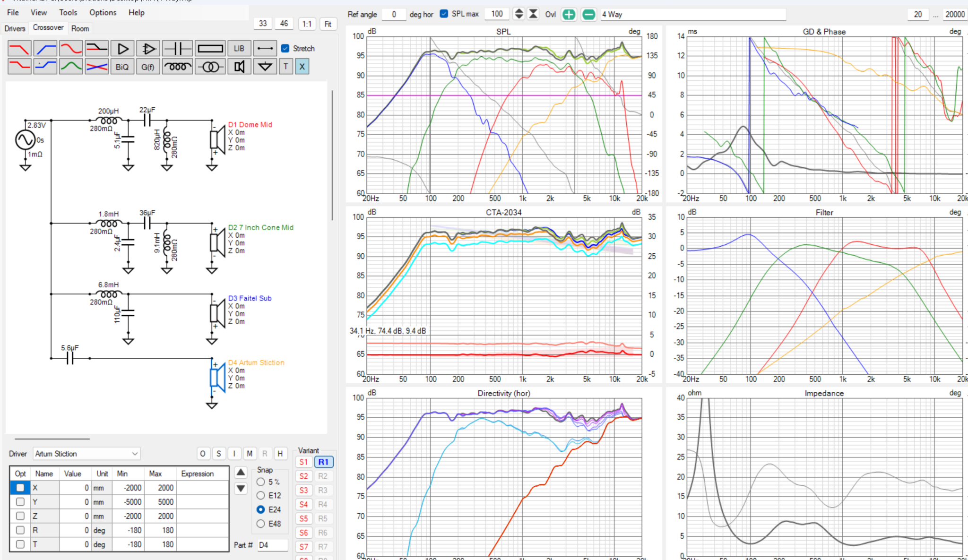Add the triangle buffer amplifier block
968x560 pixels.
pos(122,49)
